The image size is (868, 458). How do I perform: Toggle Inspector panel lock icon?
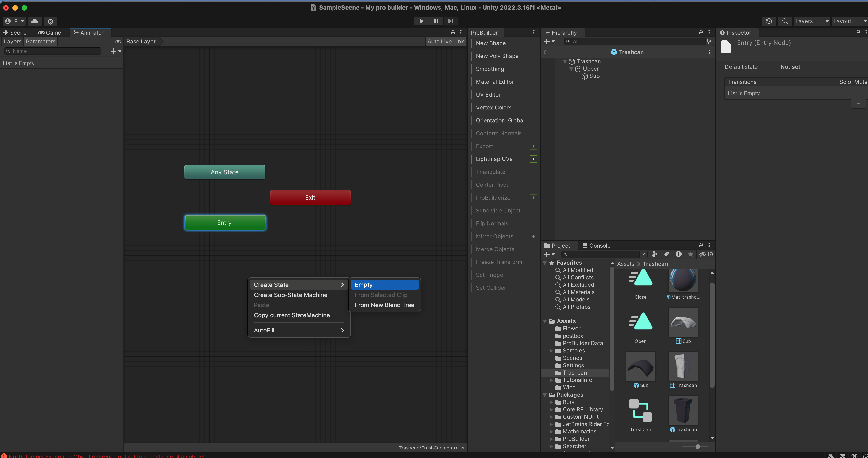(x=858, y=32)
